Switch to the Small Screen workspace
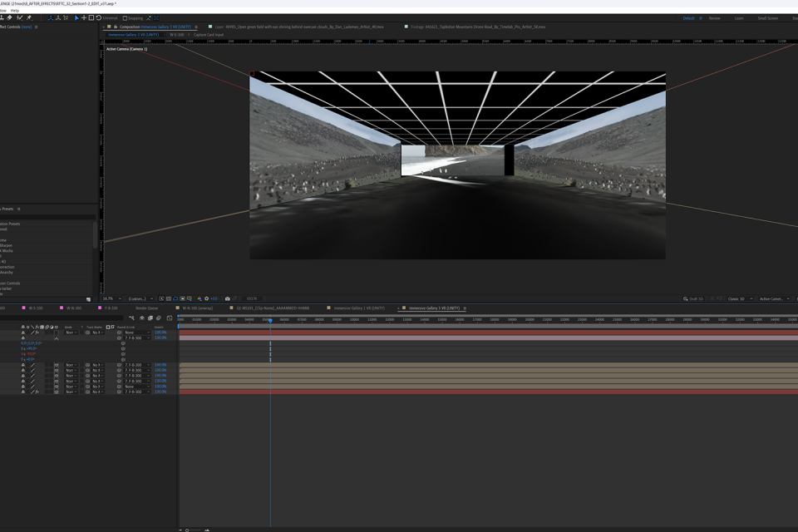The width and height of the screenshot is (798, 532). [x=767, y=17]
